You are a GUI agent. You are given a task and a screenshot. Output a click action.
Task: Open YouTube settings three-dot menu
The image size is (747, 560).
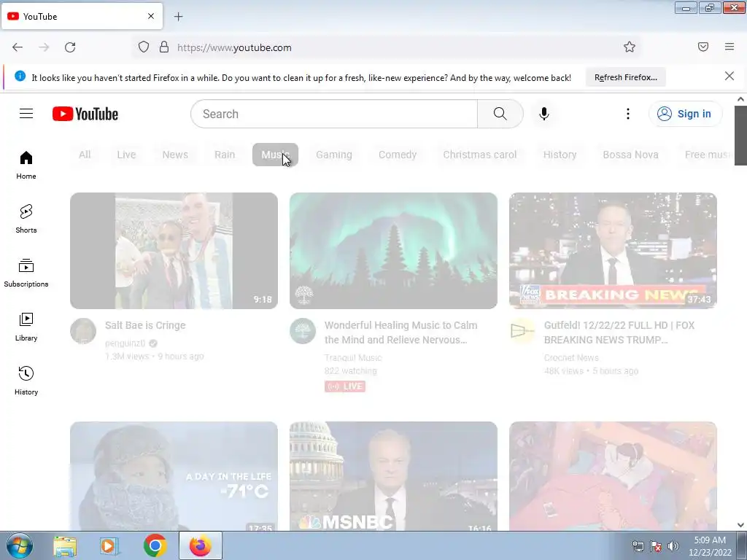click(x=628, y=114)
